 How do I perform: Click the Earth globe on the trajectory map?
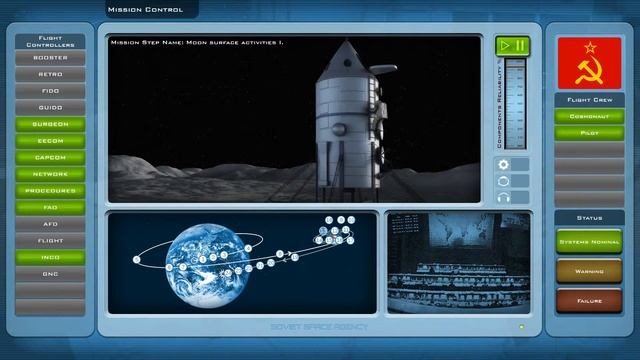[207, 265]
